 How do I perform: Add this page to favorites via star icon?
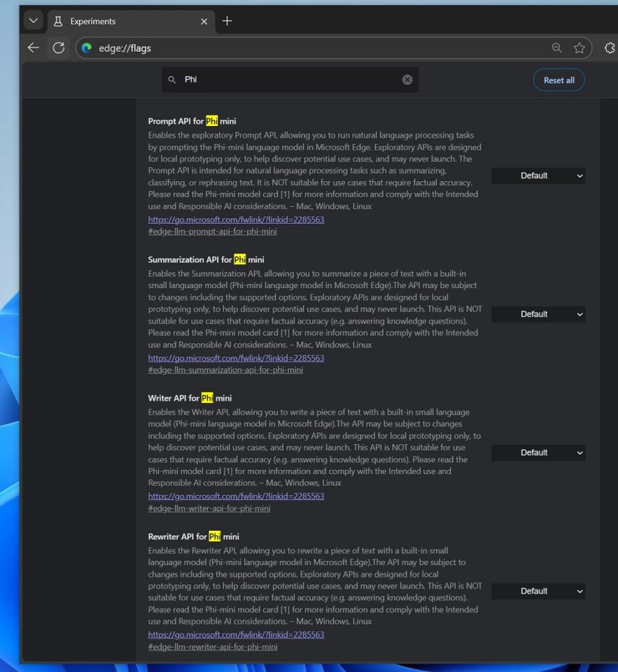579,47
